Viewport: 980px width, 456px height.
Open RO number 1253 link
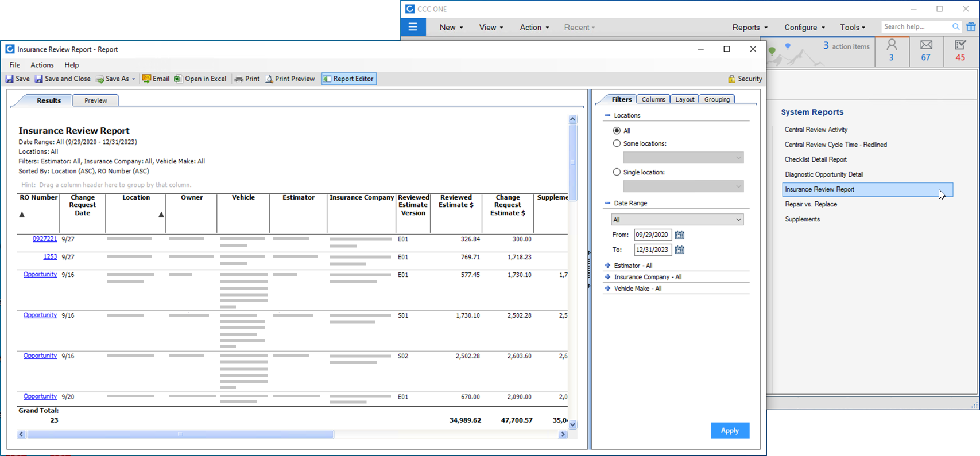50,256
